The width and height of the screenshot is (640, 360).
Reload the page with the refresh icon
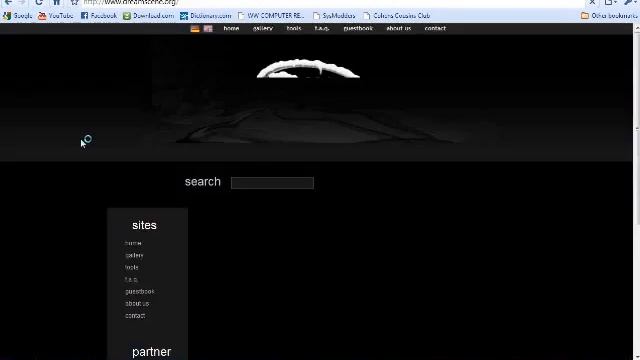[39, 2]
